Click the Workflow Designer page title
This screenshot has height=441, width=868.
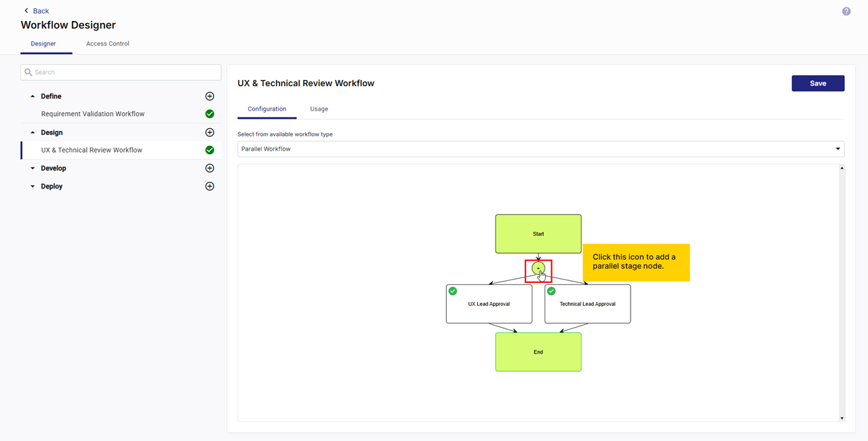click(68, 25)
